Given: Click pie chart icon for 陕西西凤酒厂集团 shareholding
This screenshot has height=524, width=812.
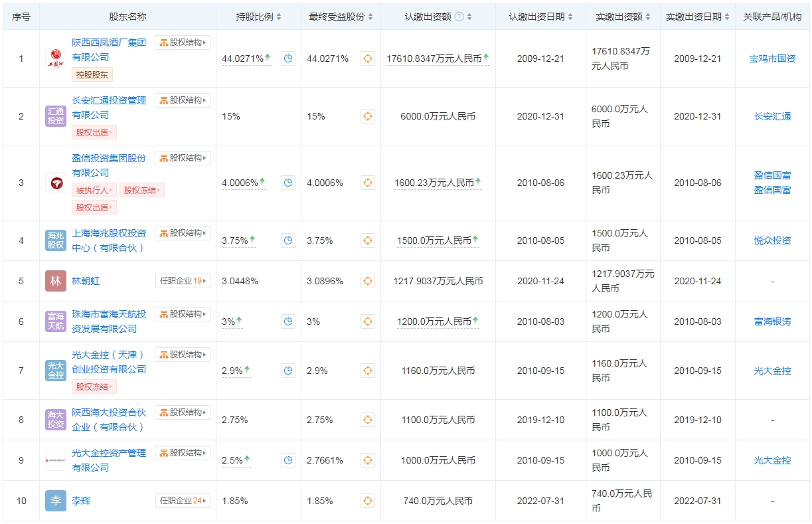Looking at the screenshot, I should [x=287, y=59].
